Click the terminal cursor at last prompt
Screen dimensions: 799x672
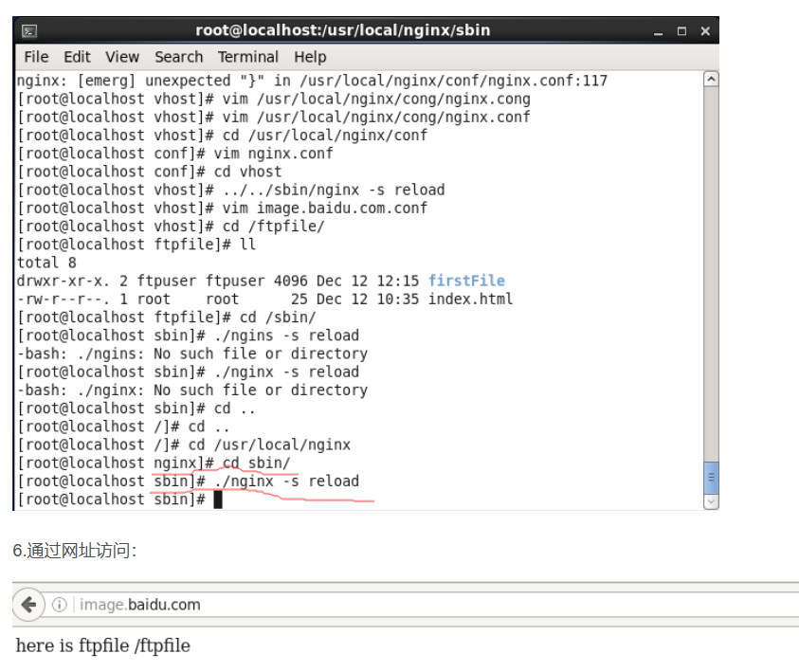[x=218, y=499]
